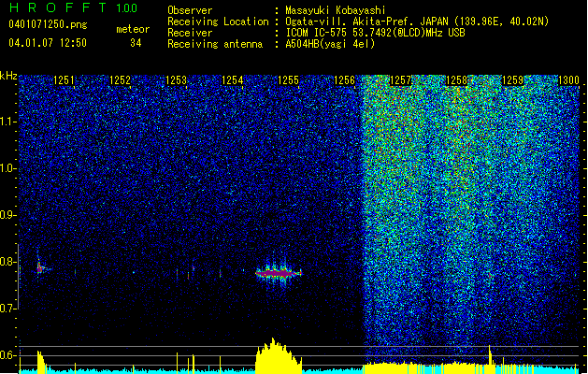Screen dimensions: 588x374
Task: Click the 1258 time marker
Action: 457,80
